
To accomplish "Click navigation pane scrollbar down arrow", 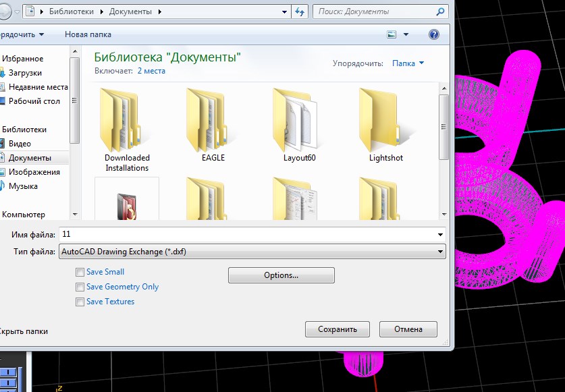I will [x=75, y=215].
